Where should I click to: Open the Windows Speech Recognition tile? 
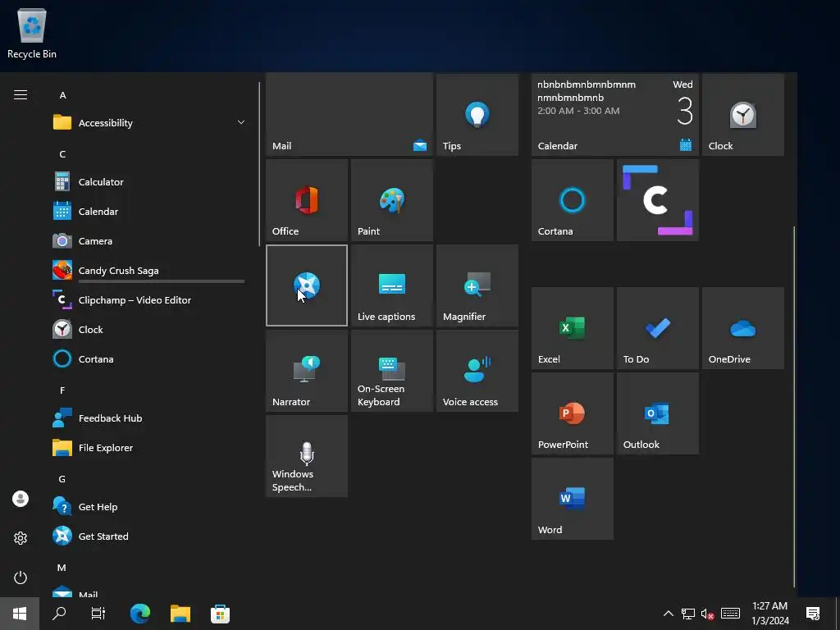[307, 456]
